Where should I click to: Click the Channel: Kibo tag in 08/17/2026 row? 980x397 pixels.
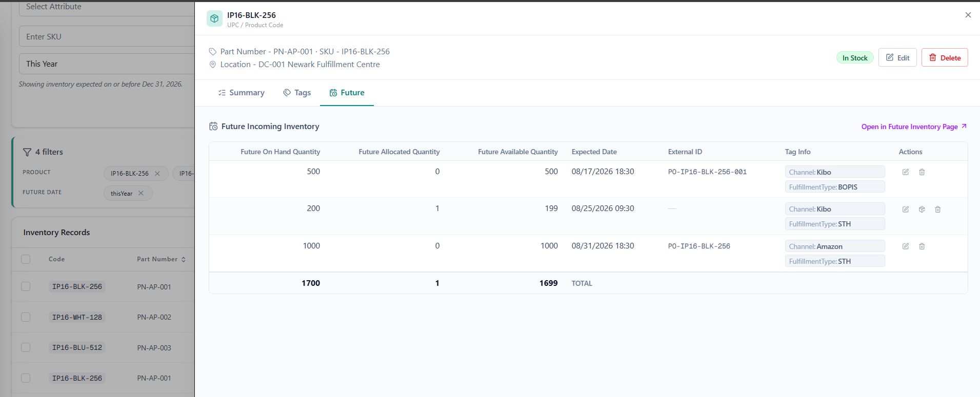click(834, 172)
